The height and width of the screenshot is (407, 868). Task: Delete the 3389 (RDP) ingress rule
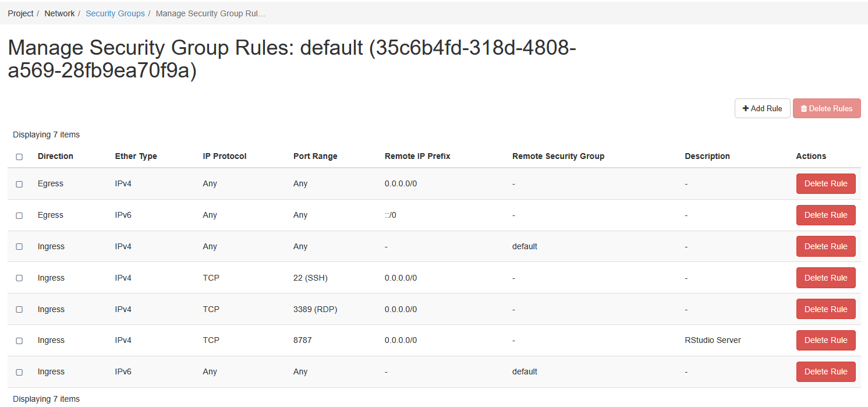[826, 309]
